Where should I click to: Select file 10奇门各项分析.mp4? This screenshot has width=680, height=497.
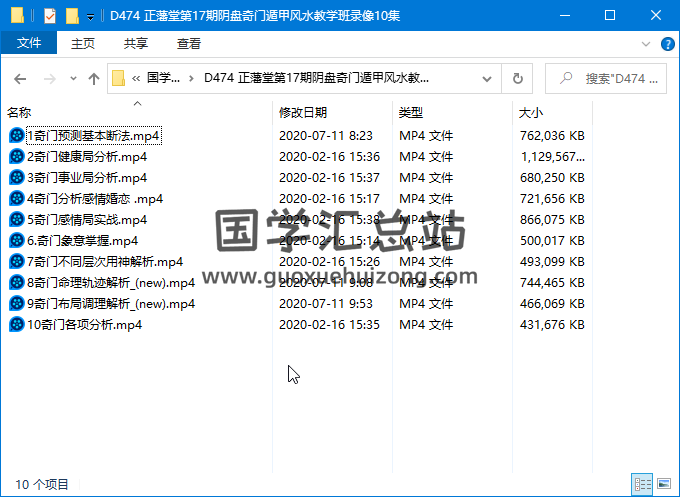click(85, 325)
